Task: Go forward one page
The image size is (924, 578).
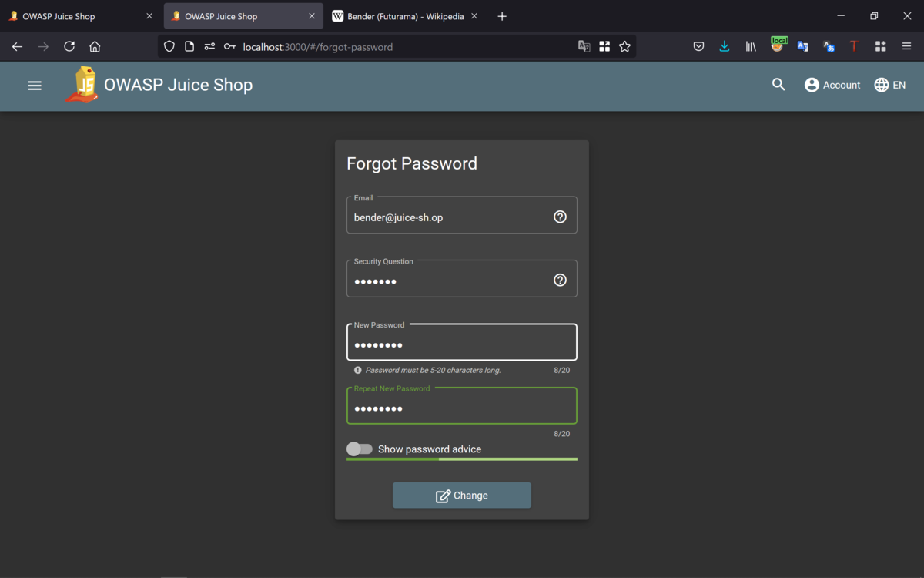Action: [x=43, y=46]
